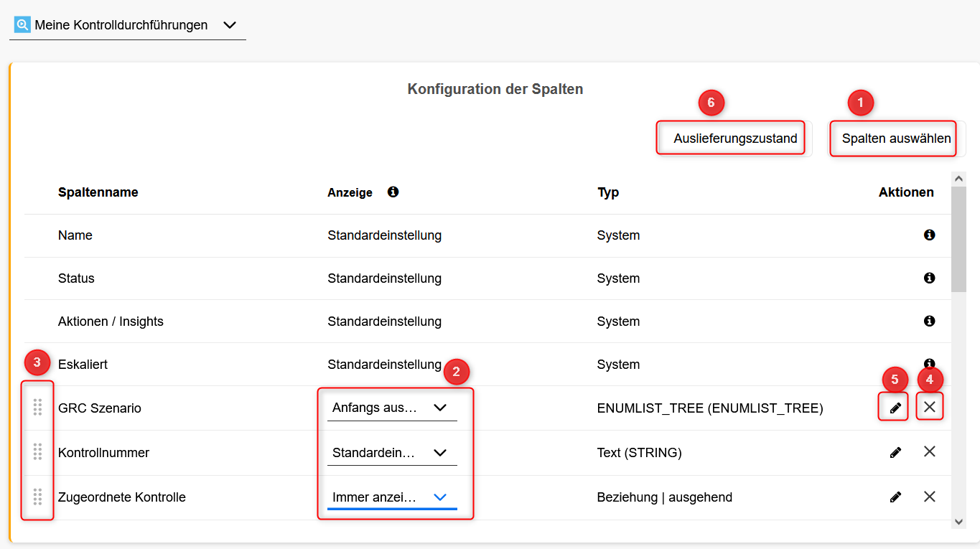
Task: Open the Anzeige dropdown for GRC Szenario
Action: point(391,408)
